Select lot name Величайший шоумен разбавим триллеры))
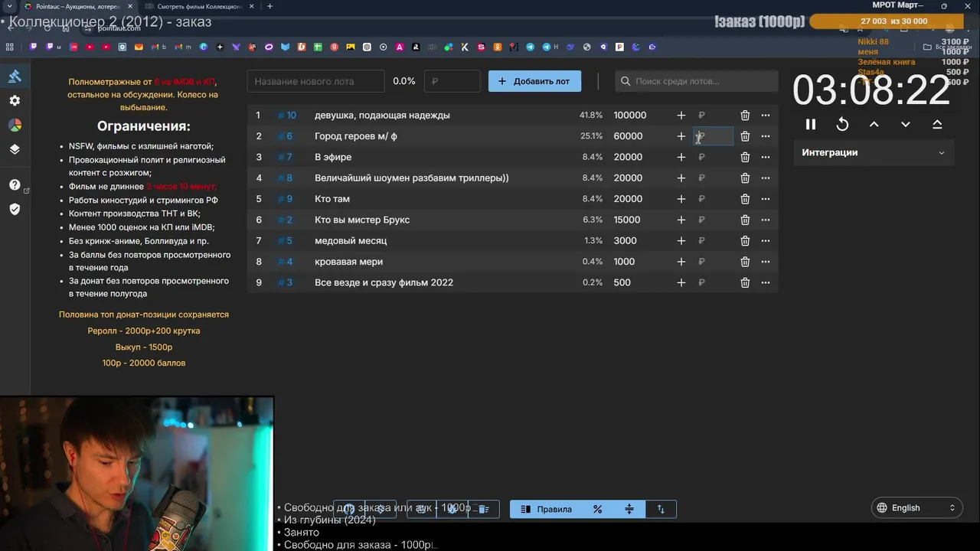The height and width of the screenshot is (551, 980). pos(412,178)
